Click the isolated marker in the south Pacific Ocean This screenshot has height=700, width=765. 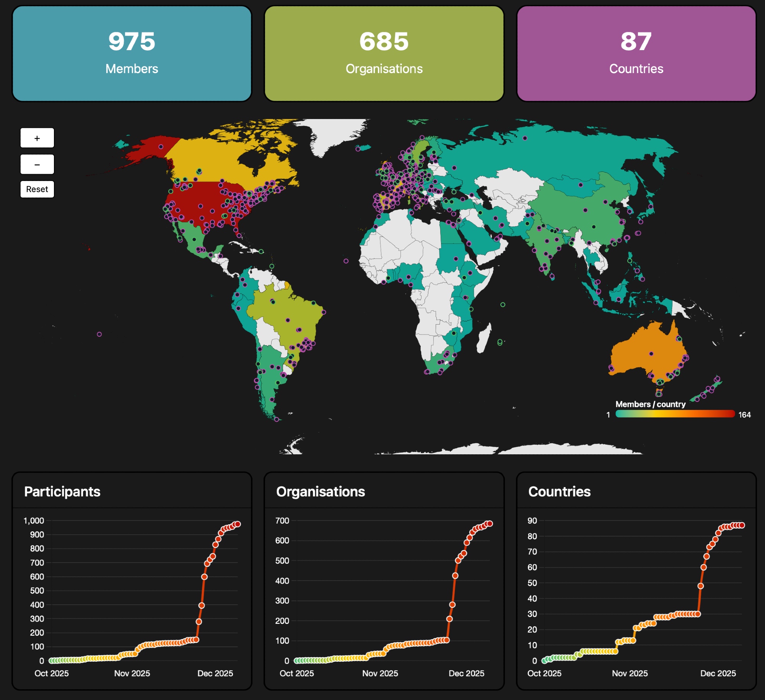click(x=99, y=334)
